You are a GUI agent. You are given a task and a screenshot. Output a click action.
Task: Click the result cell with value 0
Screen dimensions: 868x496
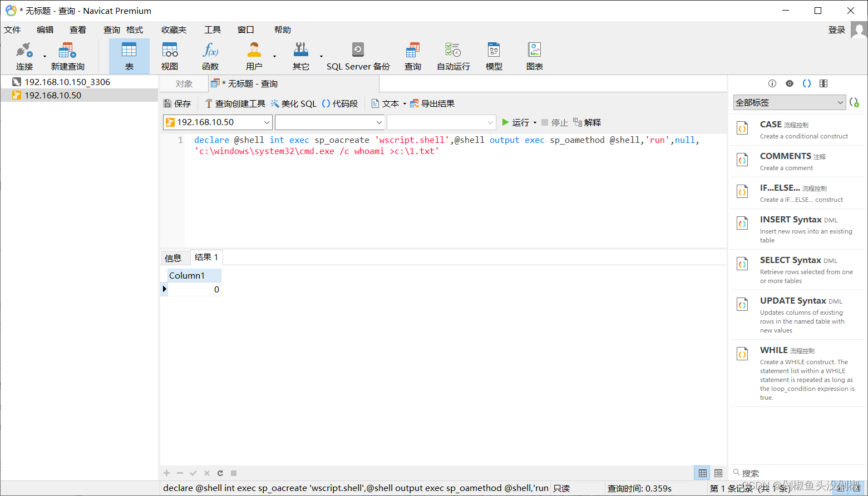coord(195,289)
